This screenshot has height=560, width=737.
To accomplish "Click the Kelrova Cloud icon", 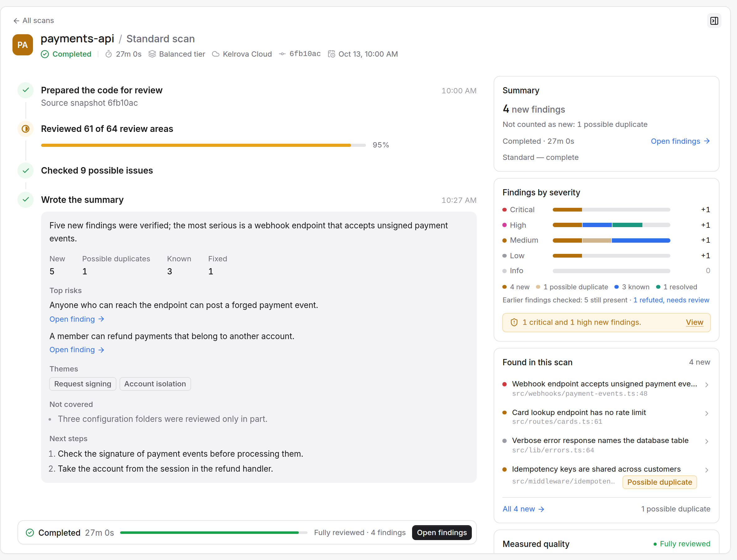I will pos(216,54).
